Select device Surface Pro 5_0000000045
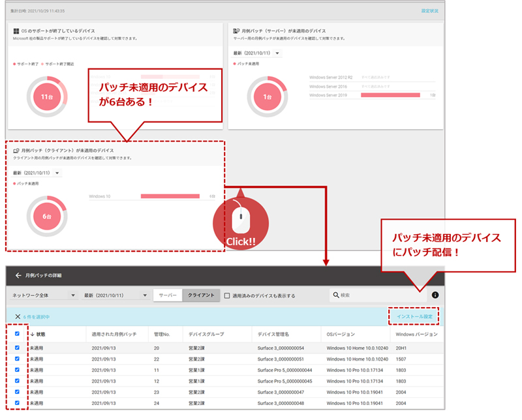522x420 pixels. click(284, 381)
